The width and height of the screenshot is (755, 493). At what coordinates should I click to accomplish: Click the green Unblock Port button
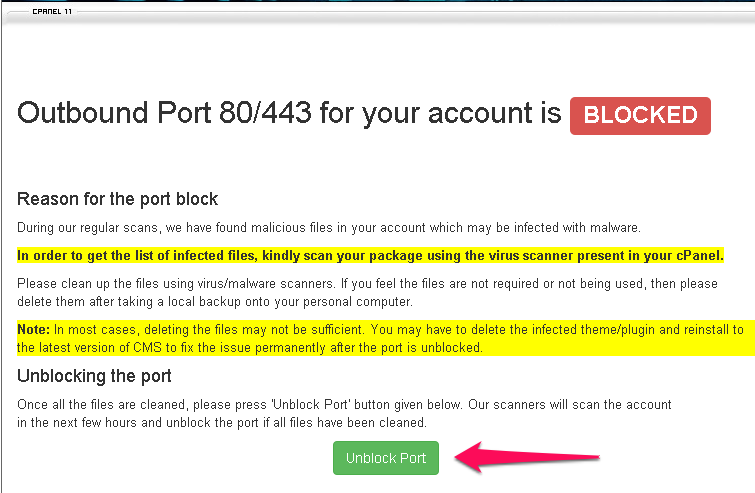[386, 458]
